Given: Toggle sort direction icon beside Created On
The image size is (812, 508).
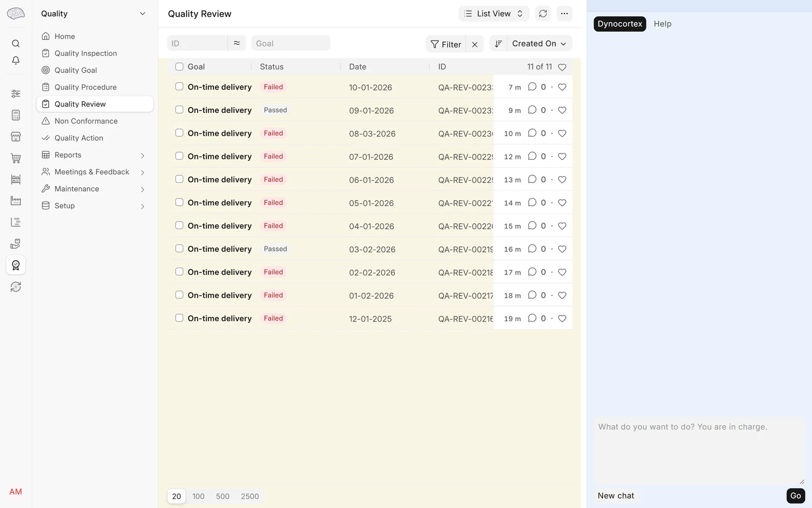Looking at the screenshot, I should pyautogui.click(x=498, y=44).
